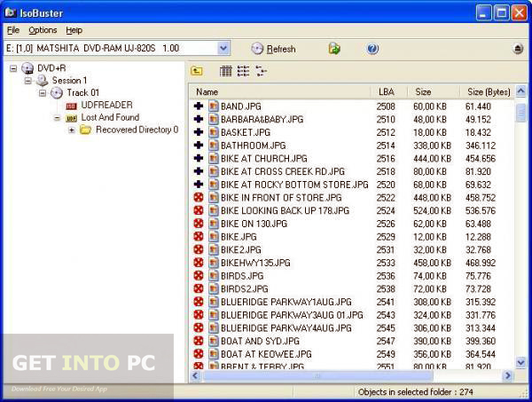Click the red error icon beside BLUERIDGE PARKWAY4AUG.JPG
Screen dimensions: 532x402
199,327
